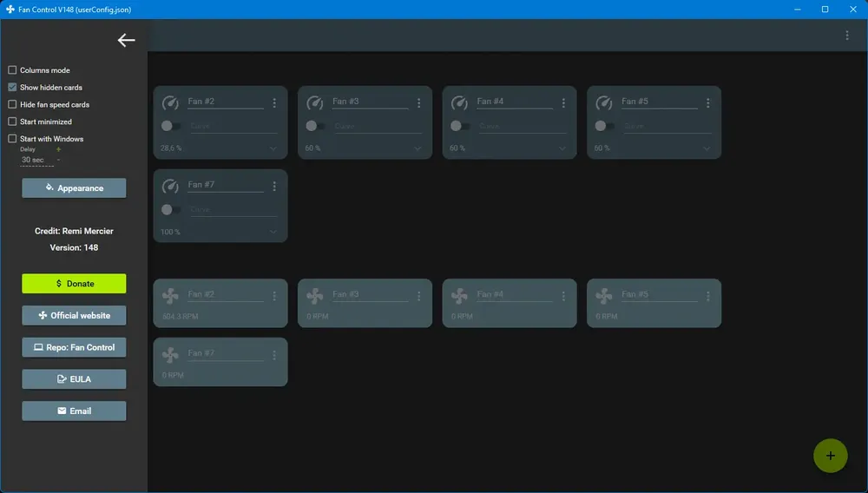Expand the Fan #4 control card chevron
The width and height of the screenshot is (868, 493).
(x=562, y=148)
